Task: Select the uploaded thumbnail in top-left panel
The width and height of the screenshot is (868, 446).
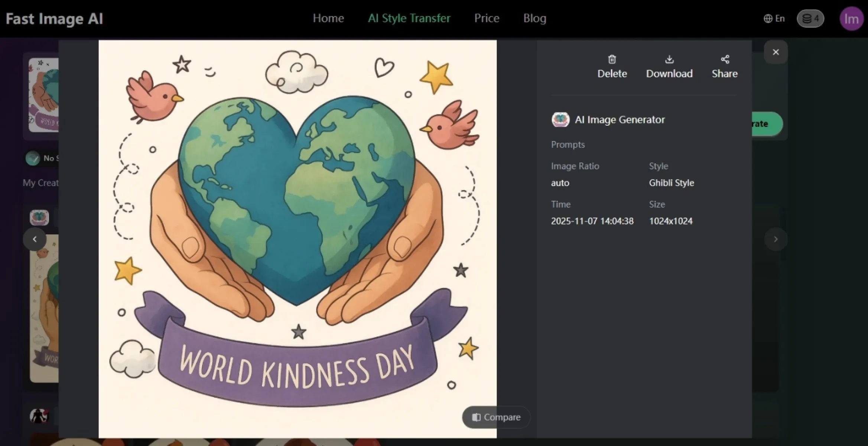Action: [43, 95]
